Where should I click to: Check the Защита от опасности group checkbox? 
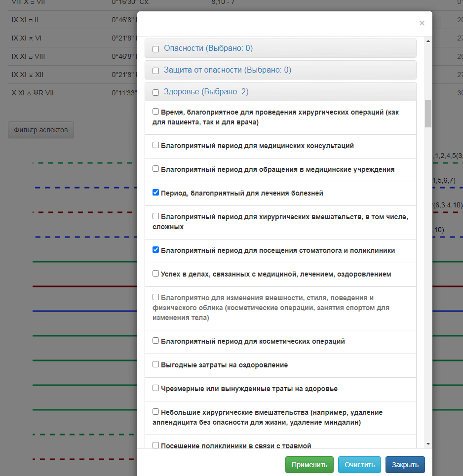tap(155, 71)
